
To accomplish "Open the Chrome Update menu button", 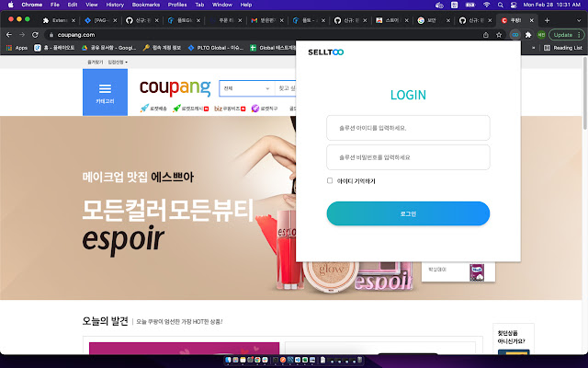I will click(567, 35).
